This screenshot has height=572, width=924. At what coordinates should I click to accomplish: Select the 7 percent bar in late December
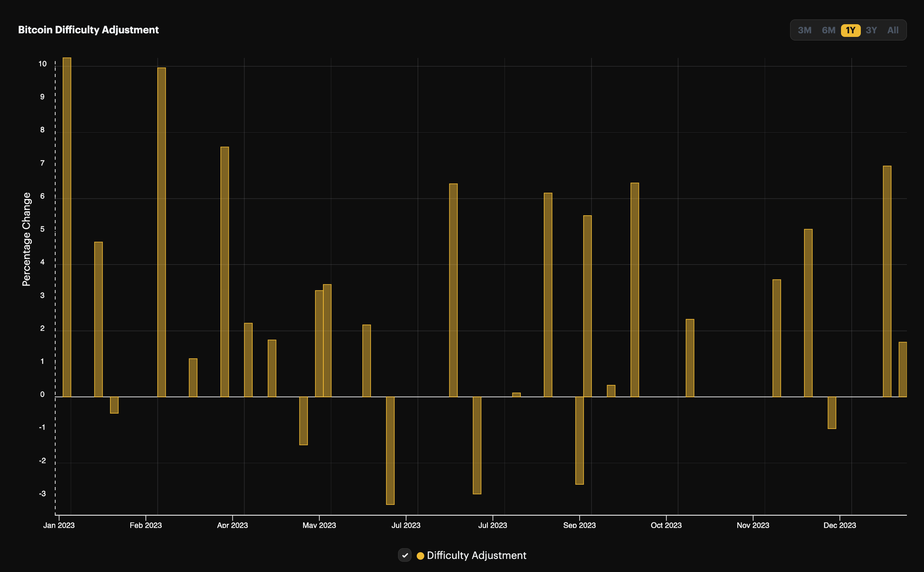(887, 281)
